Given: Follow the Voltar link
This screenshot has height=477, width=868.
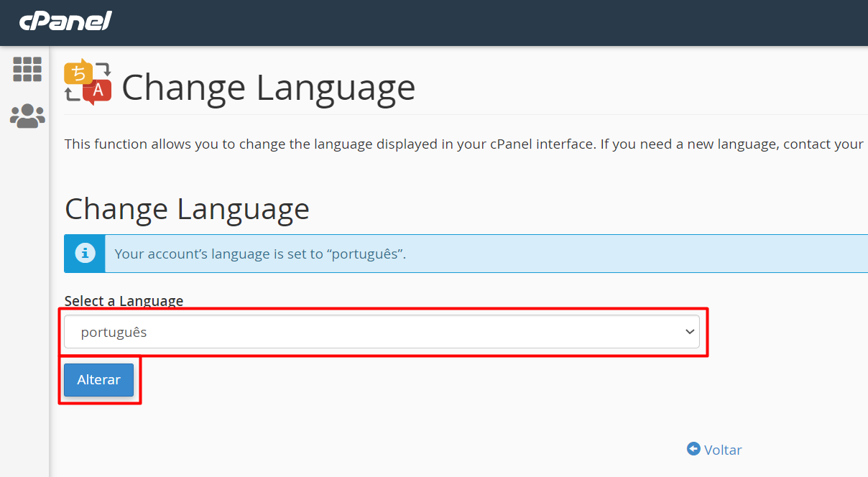Looking at the screenshot, I should point(723,450).
